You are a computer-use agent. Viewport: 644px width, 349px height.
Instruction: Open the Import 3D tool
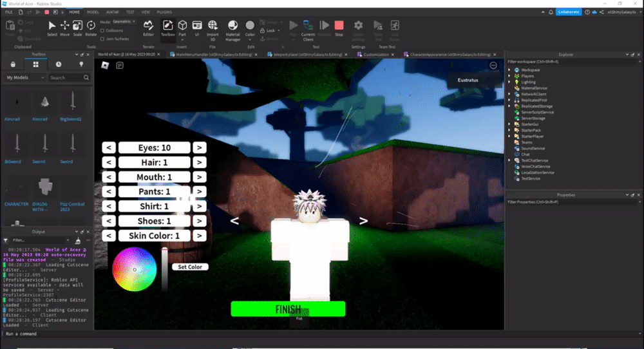point(213,30)
